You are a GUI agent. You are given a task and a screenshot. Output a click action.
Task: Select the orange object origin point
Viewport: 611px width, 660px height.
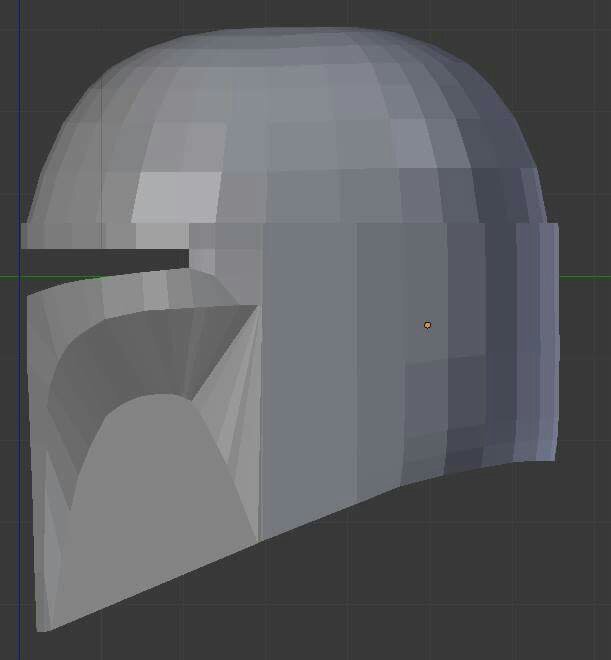pyautogui.click(x=428, y=325)
